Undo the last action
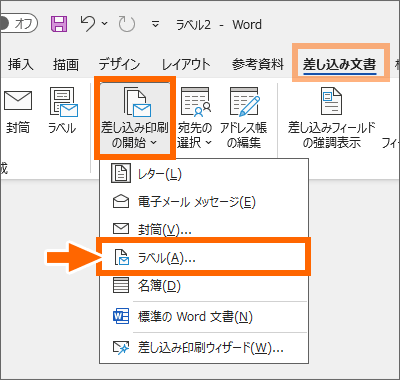Image resolution: width=400 pixels, height=380 pixels. click(88, 24)
